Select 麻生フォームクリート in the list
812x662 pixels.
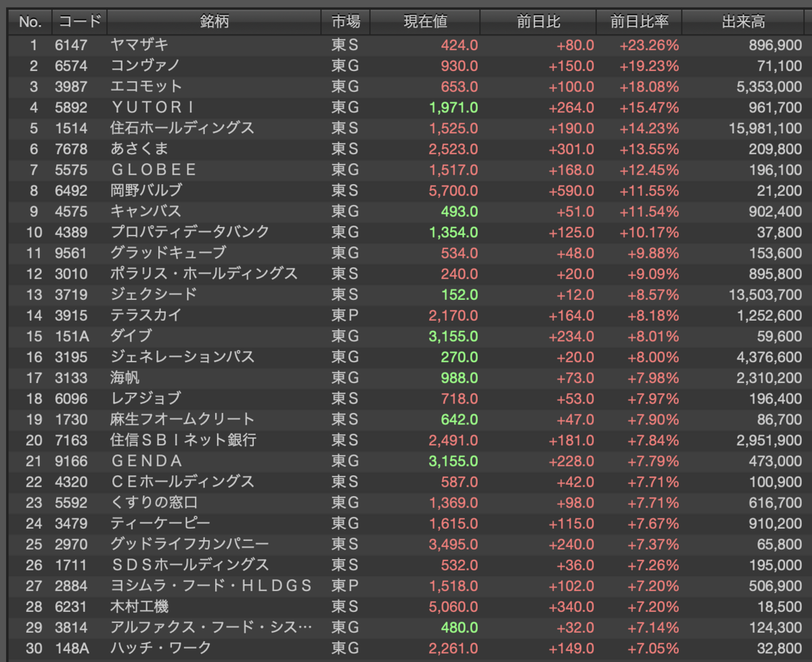click(x=183, y=419)
